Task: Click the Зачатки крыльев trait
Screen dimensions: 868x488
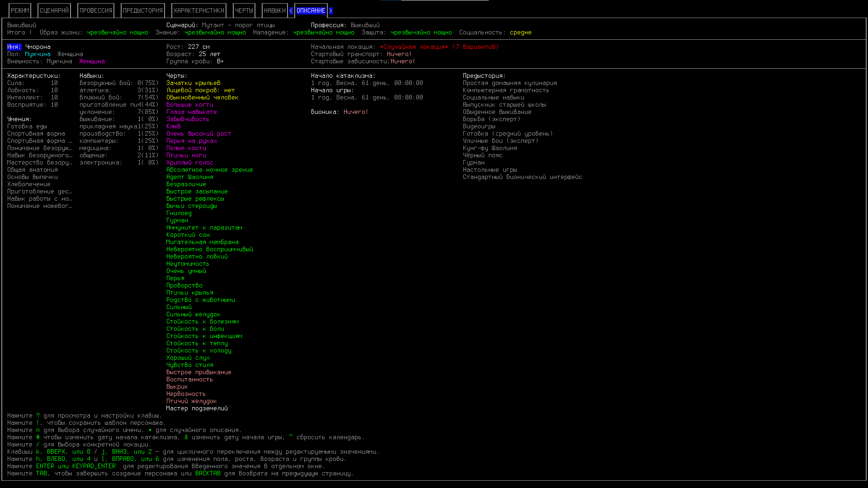Action: 193,83
